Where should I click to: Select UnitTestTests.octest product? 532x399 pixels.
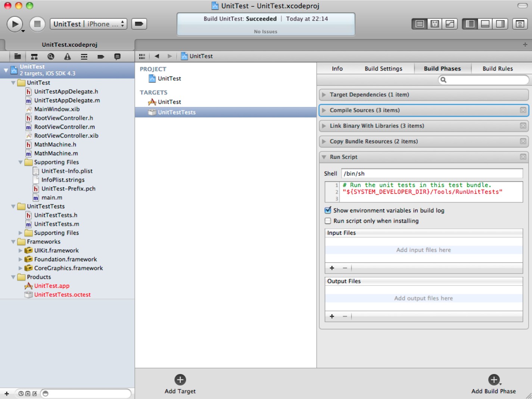coord(62,294)
